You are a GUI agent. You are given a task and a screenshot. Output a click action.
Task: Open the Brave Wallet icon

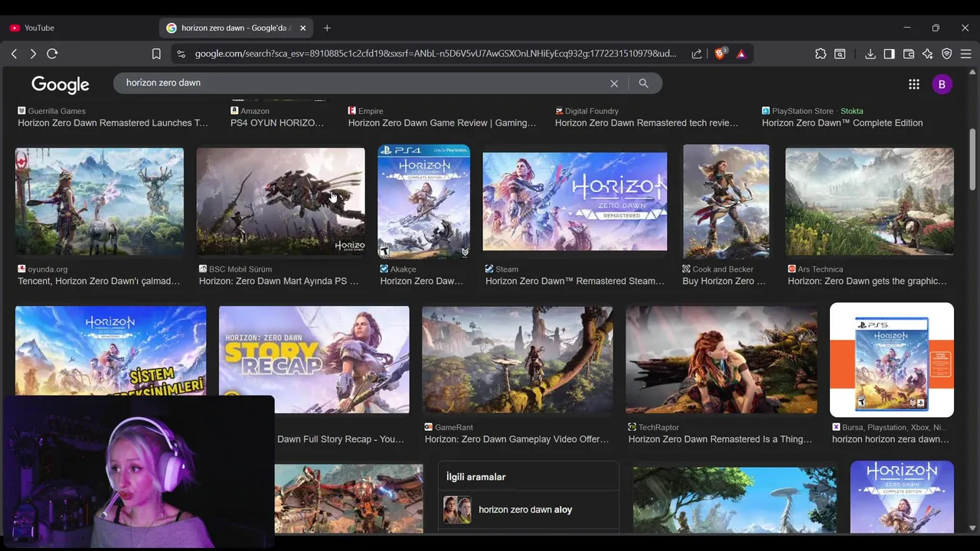coord(909,54)
